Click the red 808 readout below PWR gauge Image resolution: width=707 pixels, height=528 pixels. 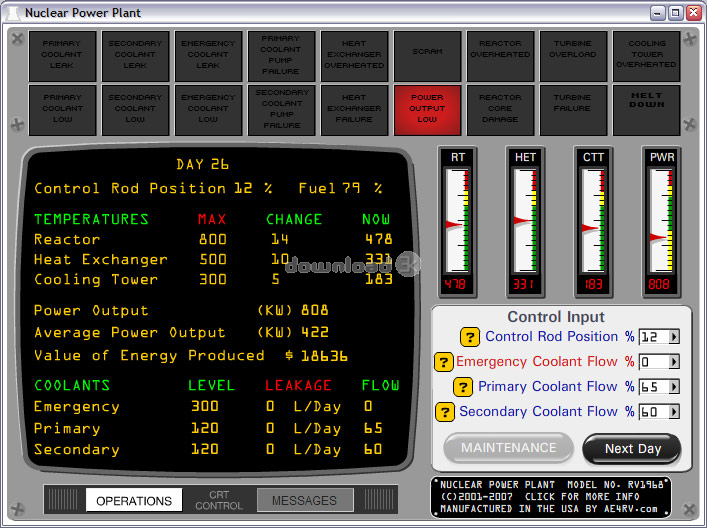[659, 285]
